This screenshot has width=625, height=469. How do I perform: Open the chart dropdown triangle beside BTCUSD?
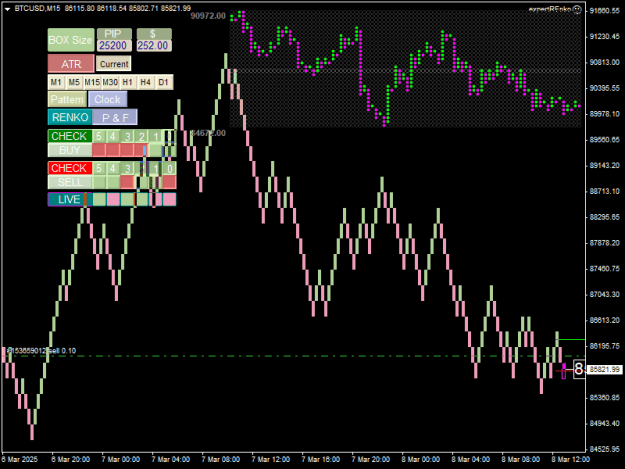pyautogui.click(x=7, y=9)
